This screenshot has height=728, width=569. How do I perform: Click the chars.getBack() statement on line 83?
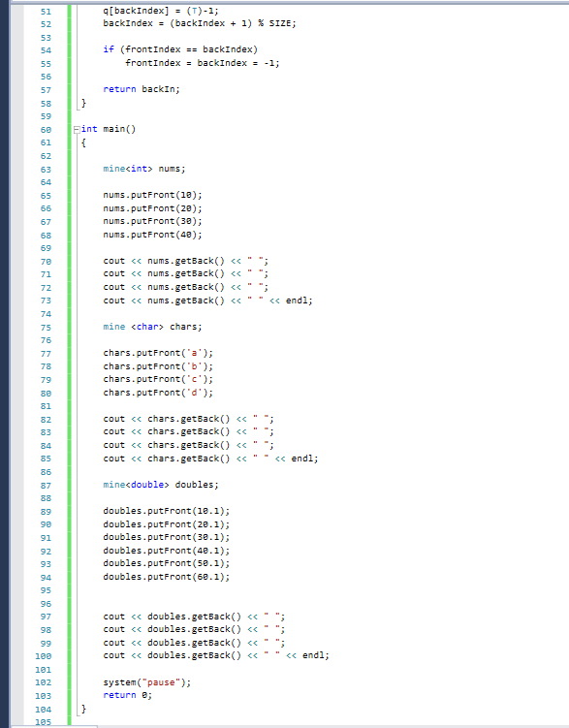coord(188,431)
